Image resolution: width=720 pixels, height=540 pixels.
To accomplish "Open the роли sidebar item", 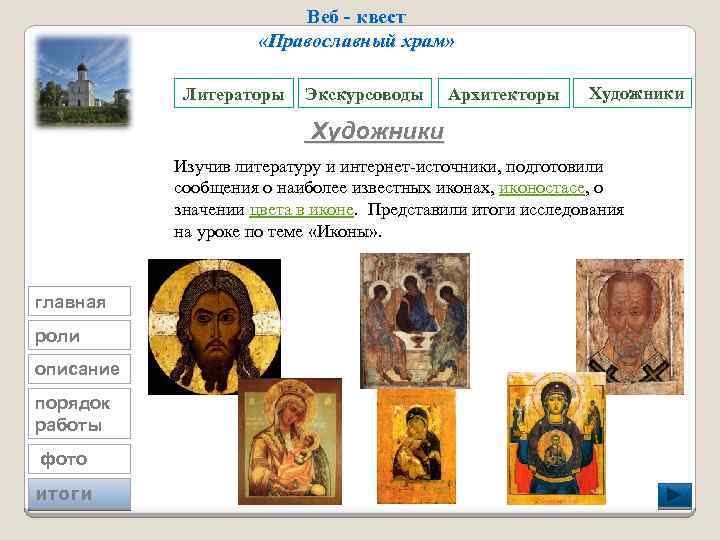I will click(x=79, y=335).
